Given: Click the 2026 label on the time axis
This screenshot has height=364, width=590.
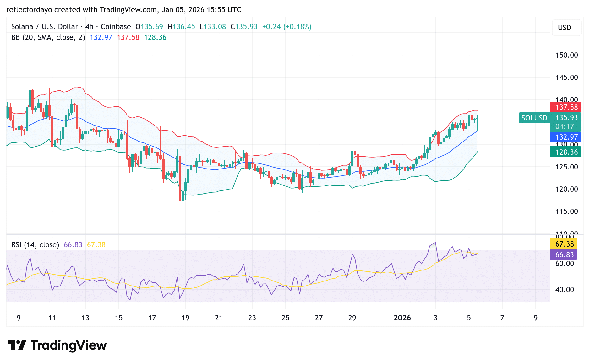Looking at the screenshot, I should tap(403, 318).
